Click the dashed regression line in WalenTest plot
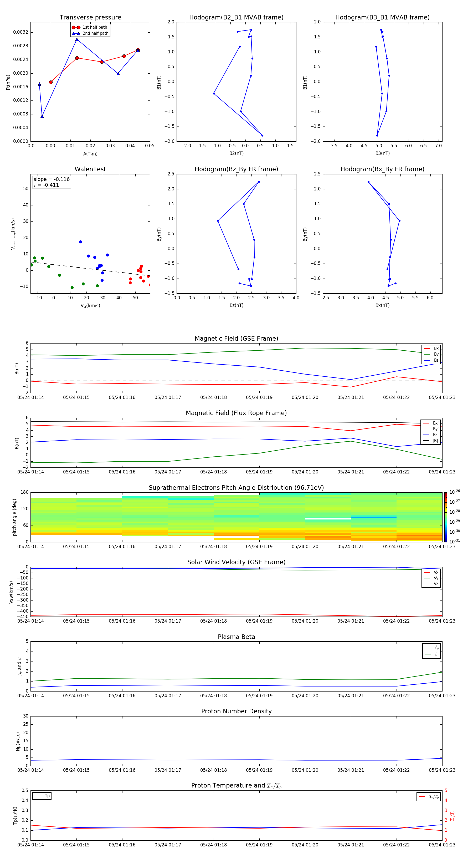 pos(90,269)
